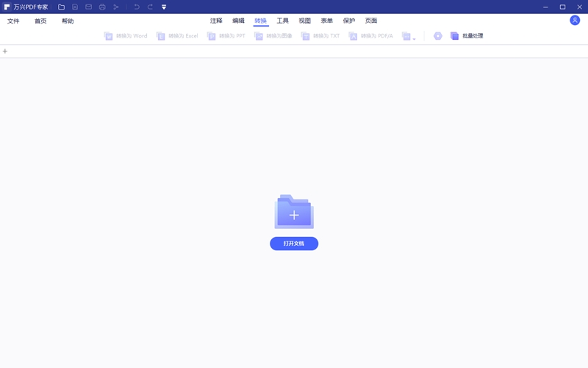Expand the quick access toolbar dropdown arrow
Viewport: 588px width, 368px height.
[164, 7]
